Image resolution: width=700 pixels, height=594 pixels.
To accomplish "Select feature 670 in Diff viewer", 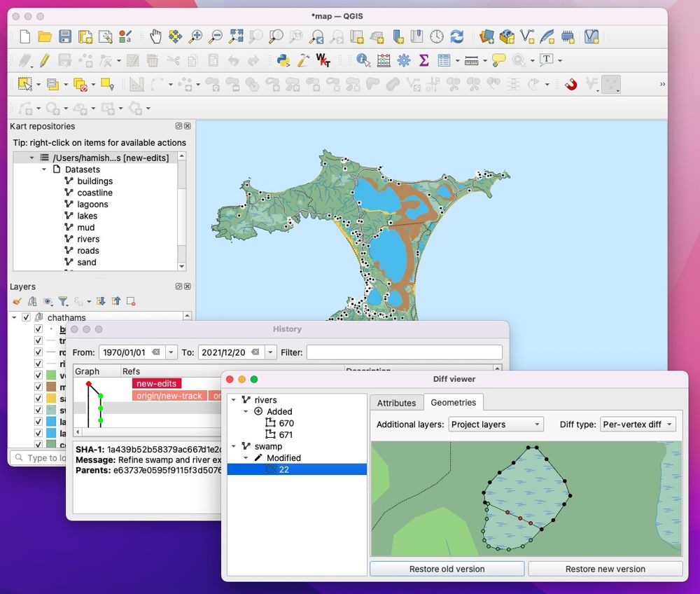I will tap(286, 423).
